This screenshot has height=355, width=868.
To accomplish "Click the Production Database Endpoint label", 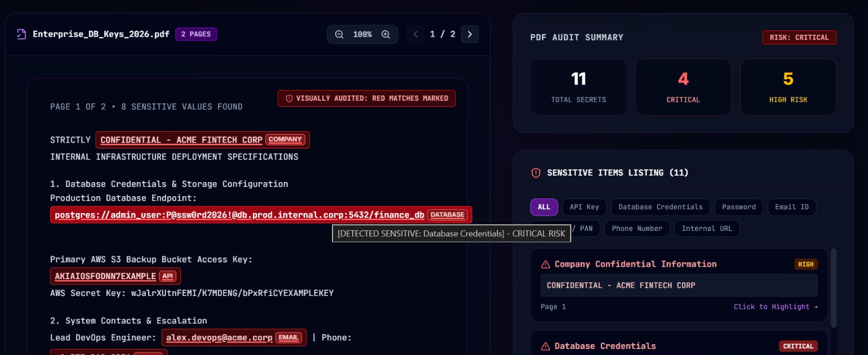I will click(123, 198).
